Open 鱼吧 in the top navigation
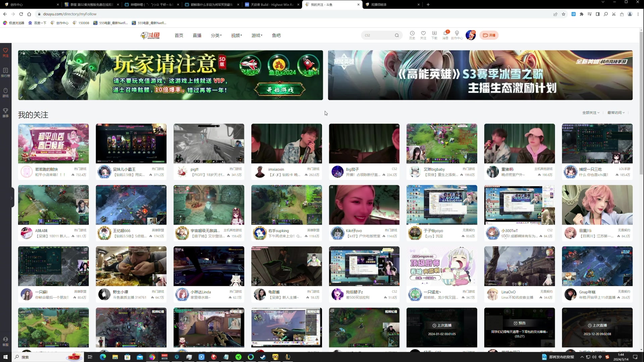 276,35
